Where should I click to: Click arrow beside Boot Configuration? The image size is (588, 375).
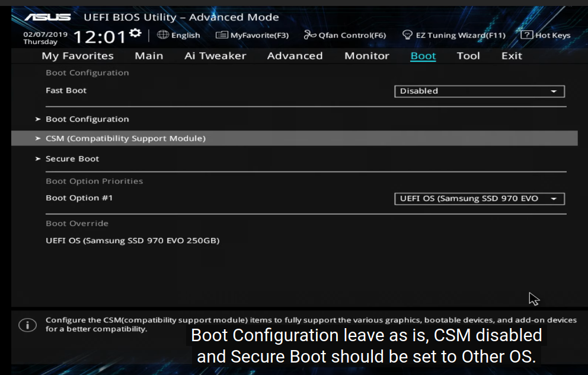(x=37, y=119)
